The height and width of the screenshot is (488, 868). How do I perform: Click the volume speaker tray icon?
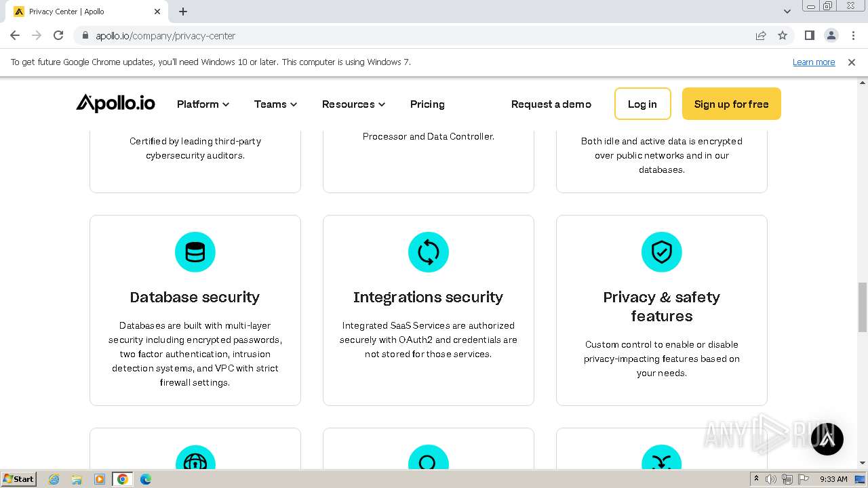tap(771, 479)
